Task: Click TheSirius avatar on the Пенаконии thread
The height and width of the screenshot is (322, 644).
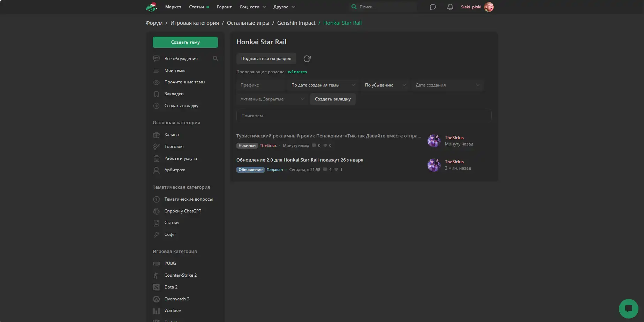Action: (434, 141)
